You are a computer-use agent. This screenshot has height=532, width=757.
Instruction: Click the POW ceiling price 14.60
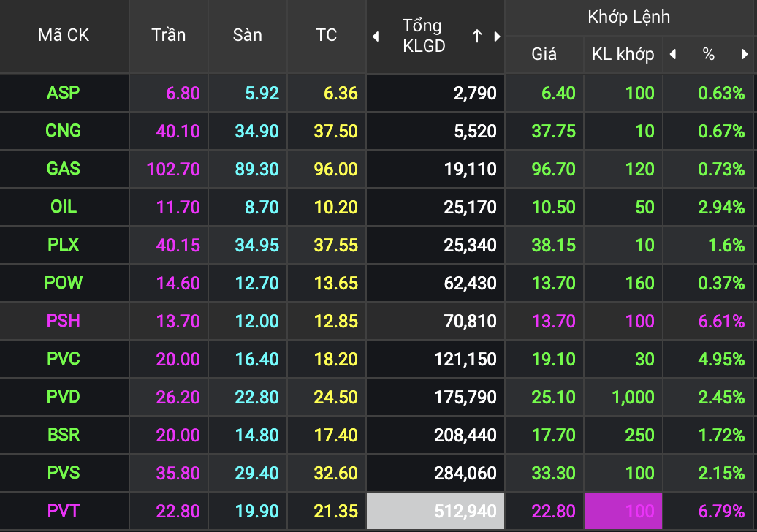pos(178,283)
